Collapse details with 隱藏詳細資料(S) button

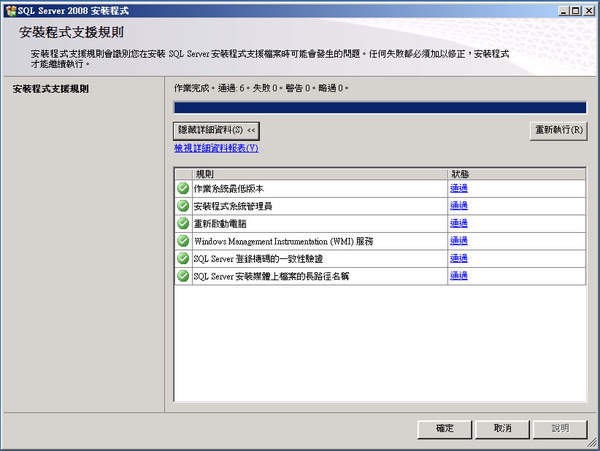coord(216,131)
